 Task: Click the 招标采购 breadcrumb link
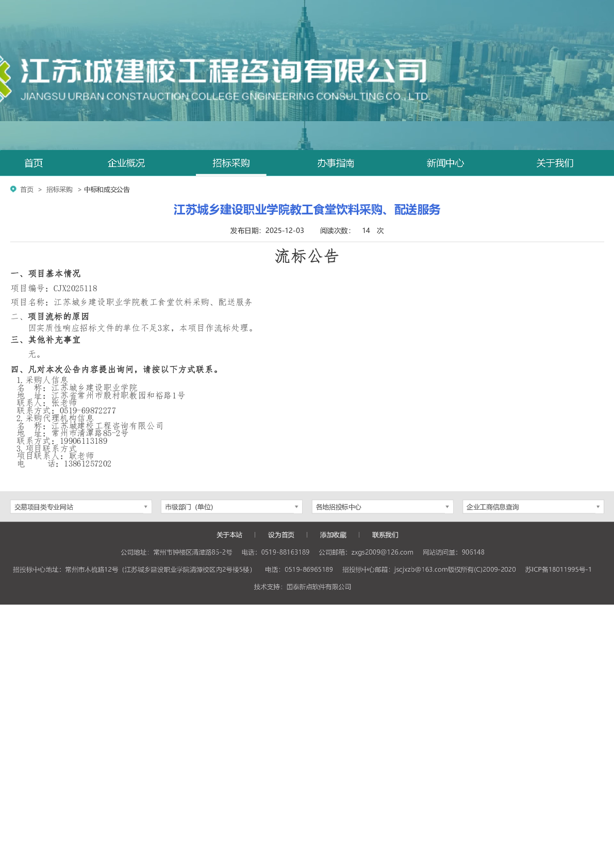click(x=59, y=190)
